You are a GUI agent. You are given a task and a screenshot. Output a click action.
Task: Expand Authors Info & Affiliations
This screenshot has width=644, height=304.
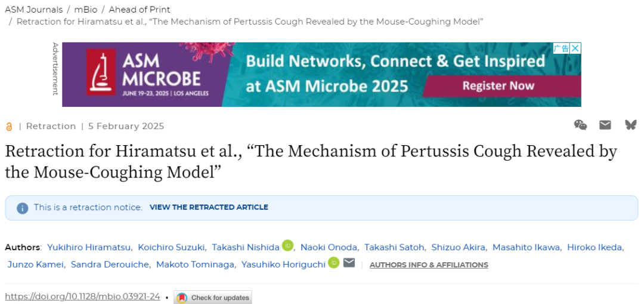[429, 265]
